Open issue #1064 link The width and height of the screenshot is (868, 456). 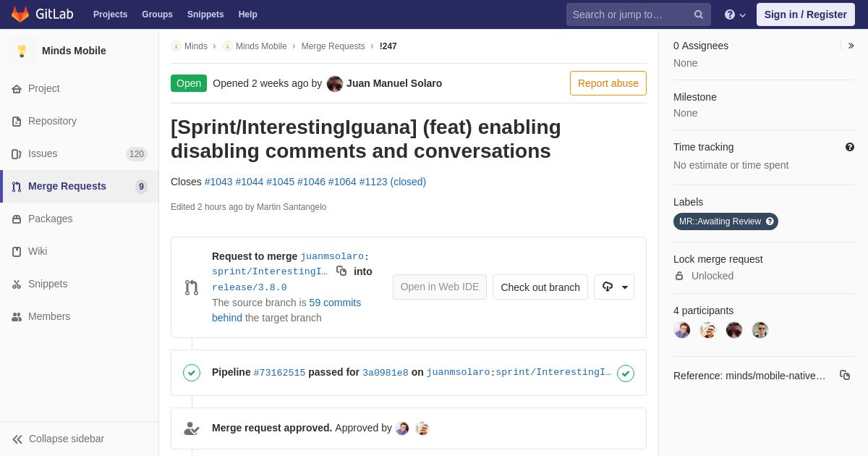coord(343,182)
